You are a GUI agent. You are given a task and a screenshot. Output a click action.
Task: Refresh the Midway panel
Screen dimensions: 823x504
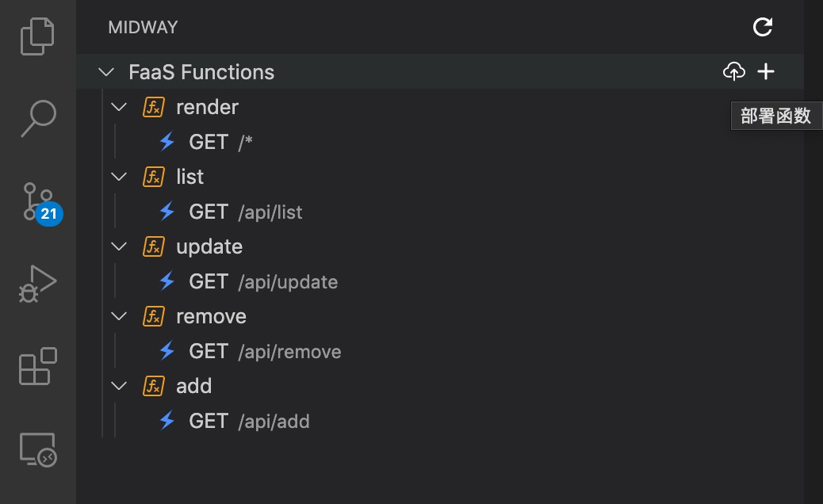coord(763,28)
